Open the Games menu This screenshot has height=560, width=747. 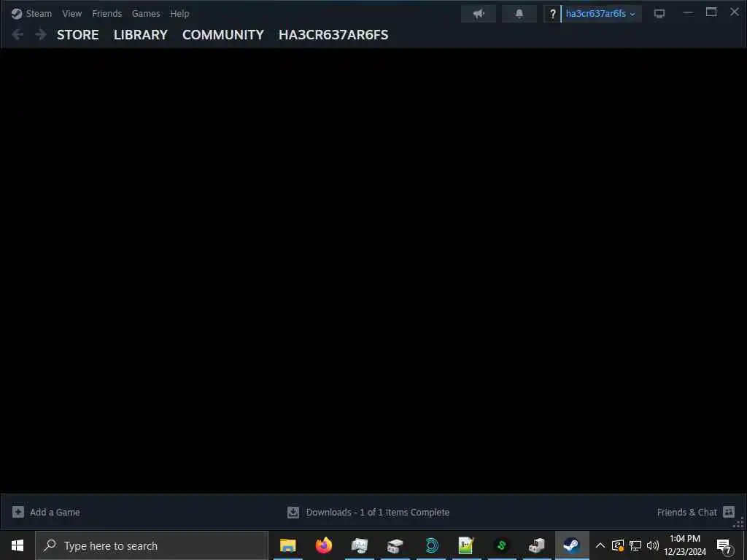[146, 14]
